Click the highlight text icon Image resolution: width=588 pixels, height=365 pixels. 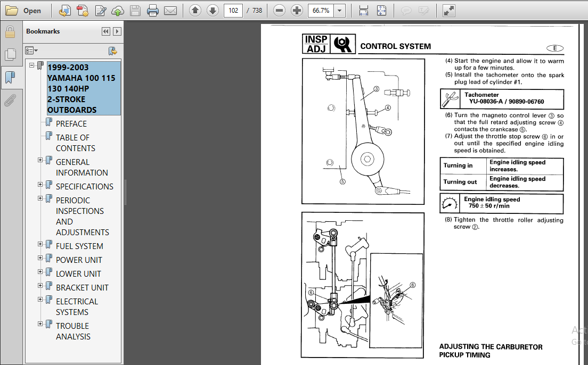(424, 11)
